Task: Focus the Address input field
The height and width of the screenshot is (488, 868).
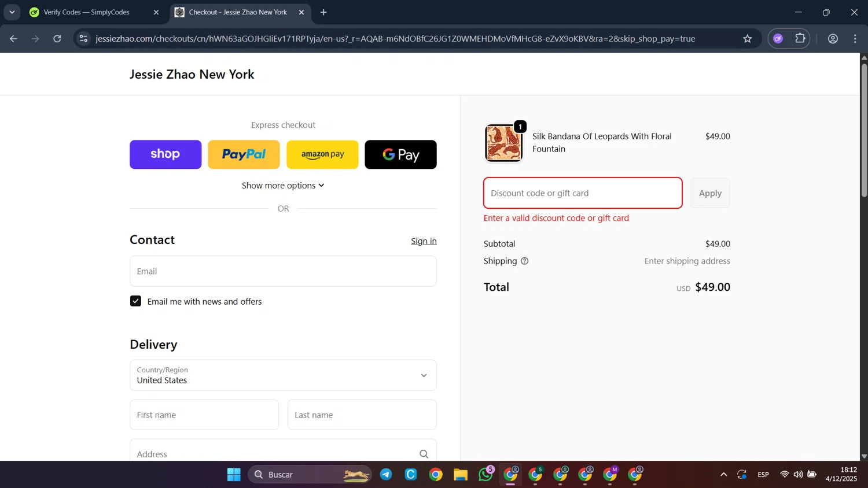Action: pos(283,451)
